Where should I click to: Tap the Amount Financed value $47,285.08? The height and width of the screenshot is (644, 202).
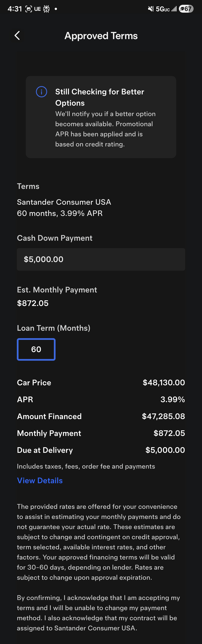[x=163, y=416]
